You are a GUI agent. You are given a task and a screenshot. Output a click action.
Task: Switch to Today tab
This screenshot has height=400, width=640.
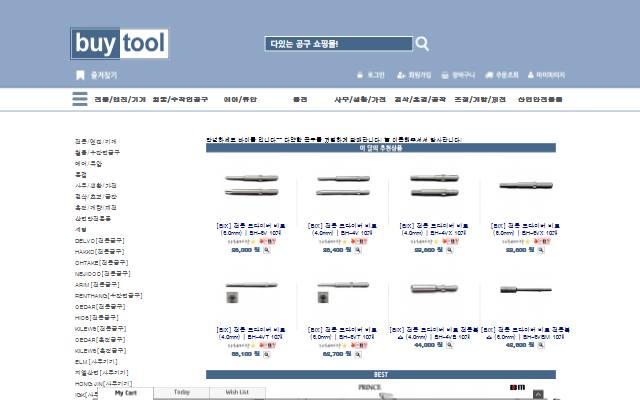point(182,392)
